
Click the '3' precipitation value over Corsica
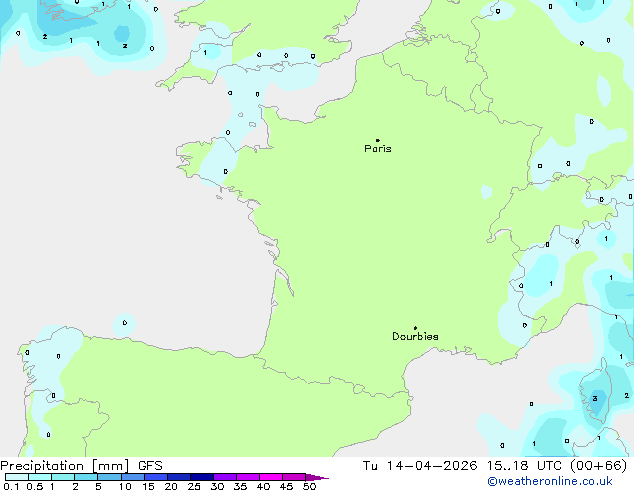click(595, 398)
